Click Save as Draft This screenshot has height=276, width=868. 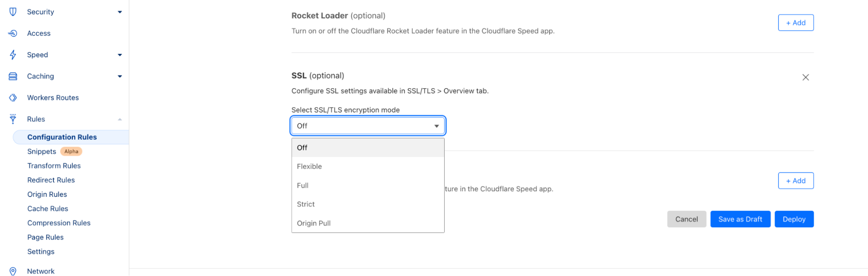[740, 219]
